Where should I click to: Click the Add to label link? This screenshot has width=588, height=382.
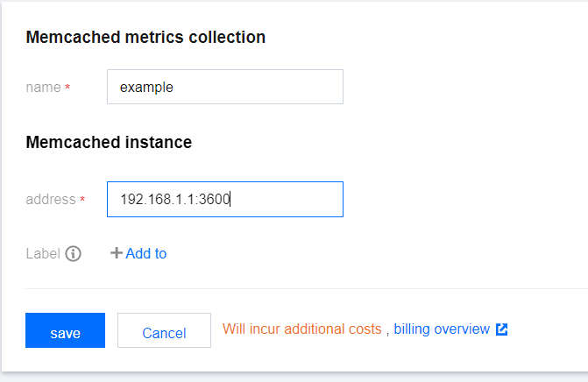point(145,253)
